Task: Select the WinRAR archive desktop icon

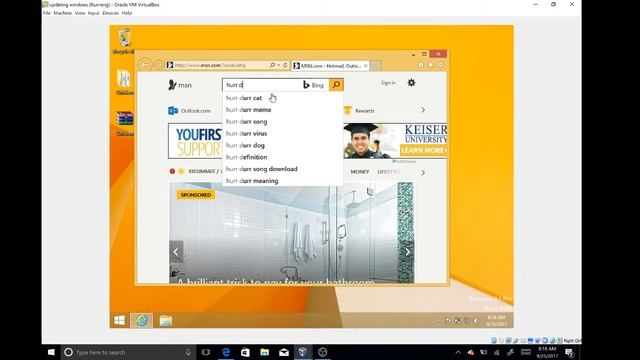Action: [124, 122]
